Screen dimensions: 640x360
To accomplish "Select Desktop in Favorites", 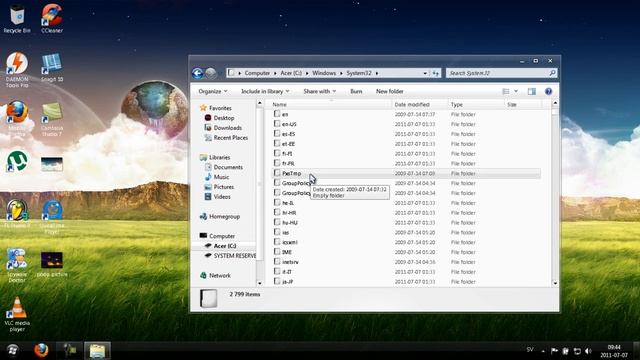I will (x=224, y=118).
